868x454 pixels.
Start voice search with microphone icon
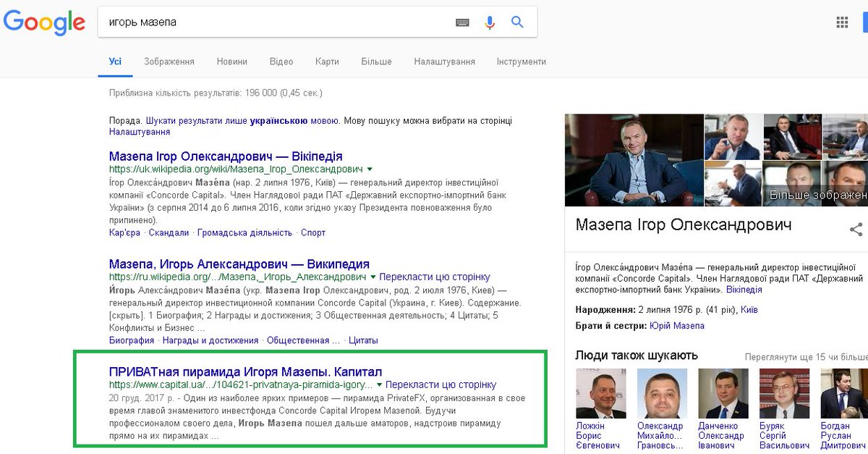point(490,22)
